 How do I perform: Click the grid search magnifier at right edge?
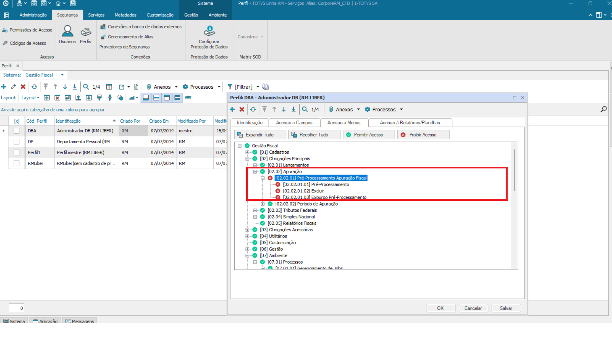[x=603, y=109]
